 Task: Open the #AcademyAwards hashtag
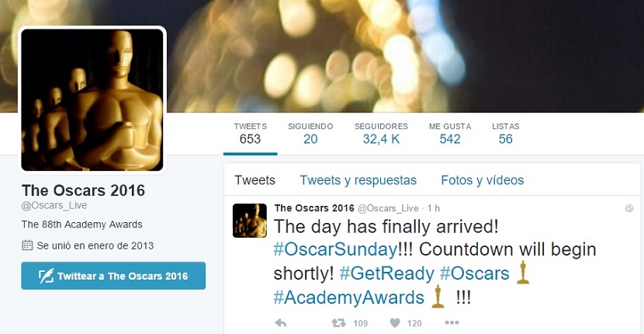(348, 297)
